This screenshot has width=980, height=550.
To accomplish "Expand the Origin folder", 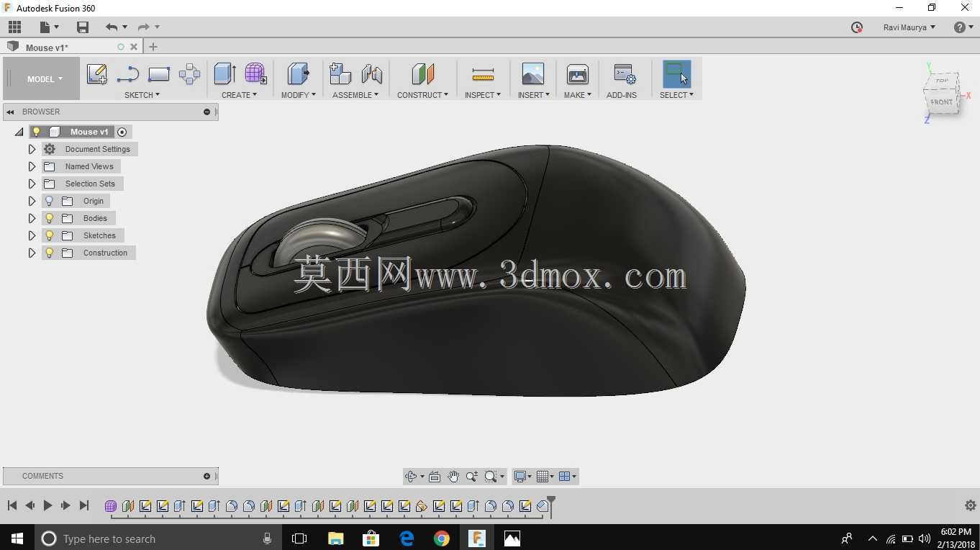I will pos(32,201).
